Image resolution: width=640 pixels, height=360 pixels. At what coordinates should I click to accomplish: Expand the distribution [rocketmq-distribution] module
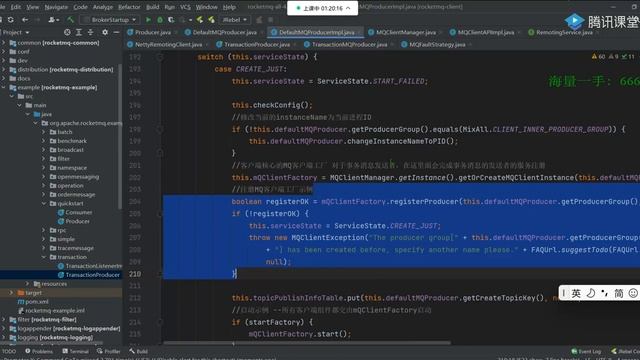[4, 69]
